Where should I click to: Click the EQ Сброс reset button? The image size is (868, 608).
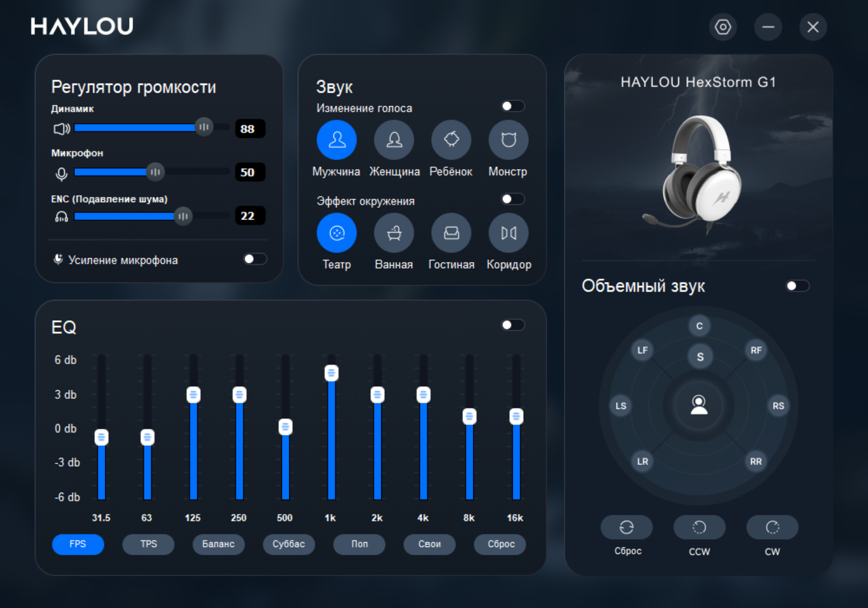pyautogui.click(x=500, y=544)
